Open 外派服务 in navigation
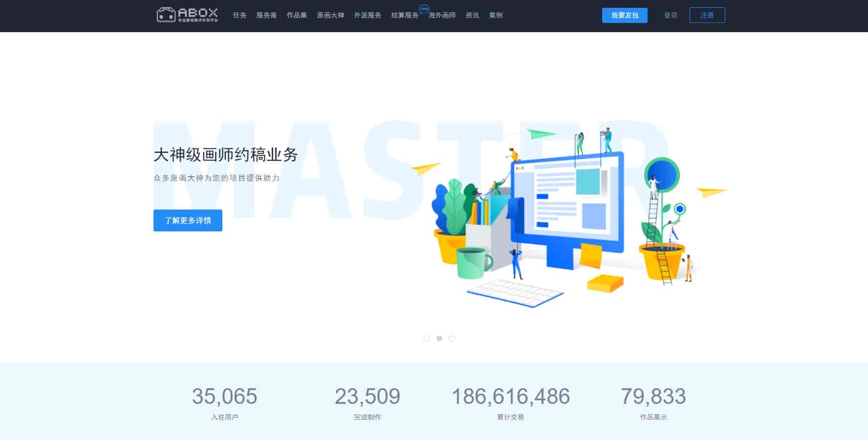 click(x=368, y=15)
